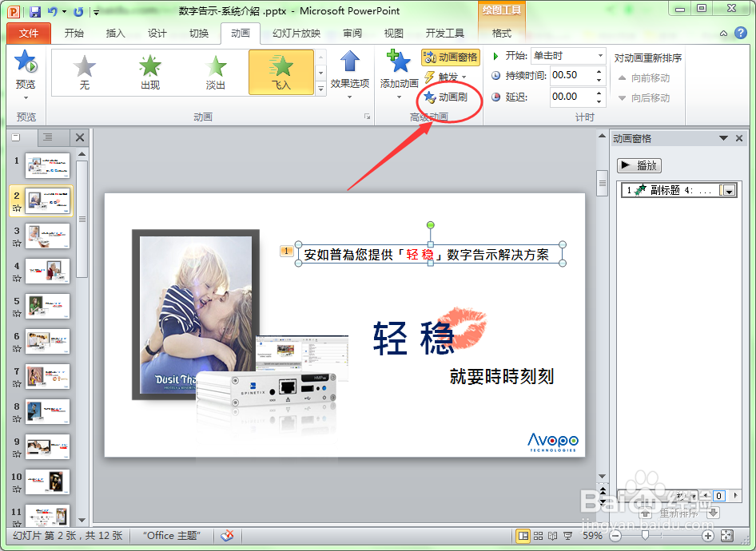Select slide 5 thumbnail
This screenshot has width=756, height=551.
(48, 306)
